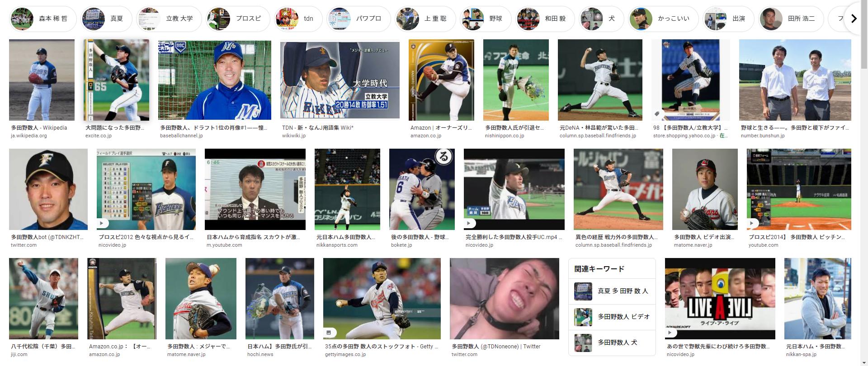Click the product tag icon on Yahoo shopping image
Image resolution: width=868 pixels, height=366 pixels.
tap(658, 114)
